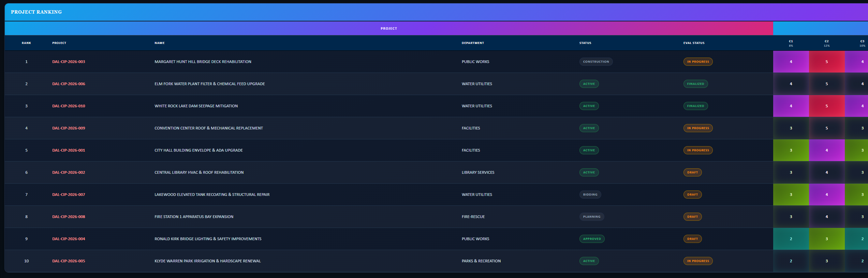Click C2 score 3 for Ronald Kirk Bridge
This screenshot has height=278, width=868.
(827, 239)
